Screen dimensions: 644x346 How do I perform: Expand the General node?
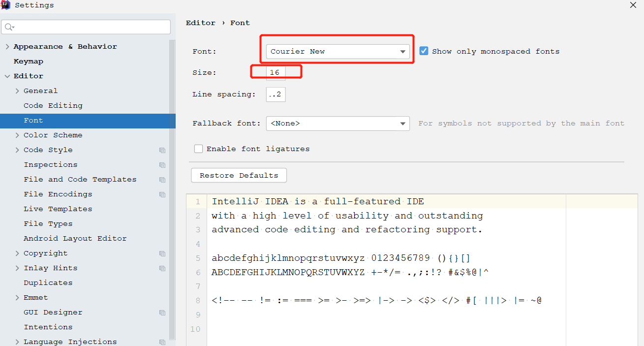(17, 91)
